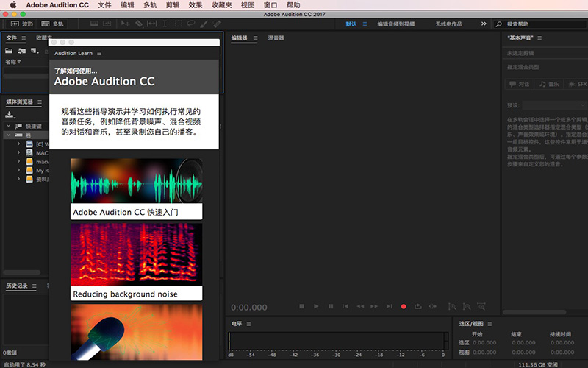Viewport: 588px width, 368px height.
Task: Open Media Browser (媒体浏览器) panel menu
Action: coord(40,102)
